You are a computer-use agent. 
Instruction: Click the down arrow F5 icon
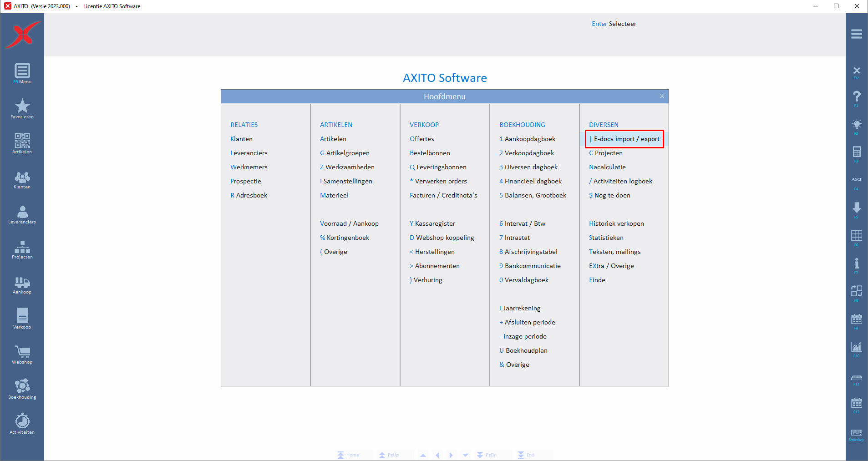pyautogui.click(x=857, y=210)
